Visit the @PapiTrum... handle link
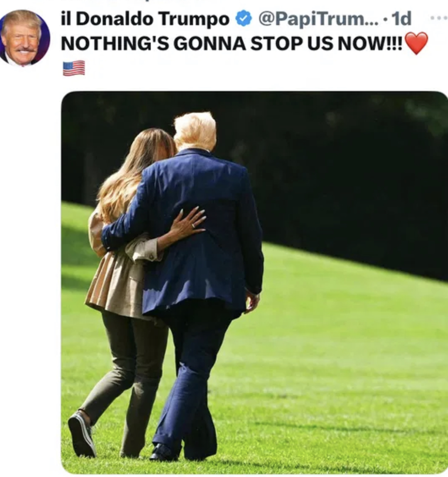 tap(319, 19)
